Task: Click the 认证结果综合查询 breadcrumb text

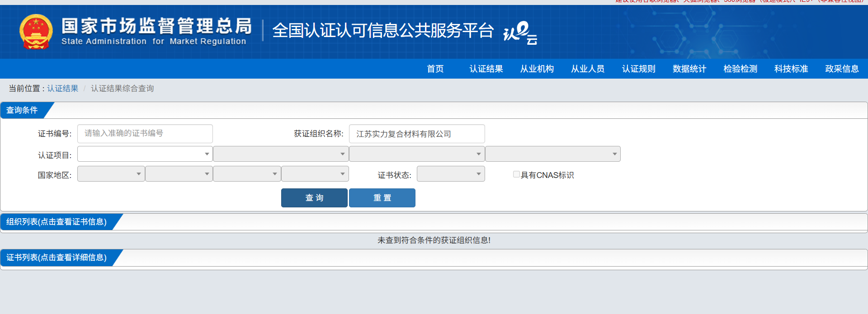Action: pos(123,89)
